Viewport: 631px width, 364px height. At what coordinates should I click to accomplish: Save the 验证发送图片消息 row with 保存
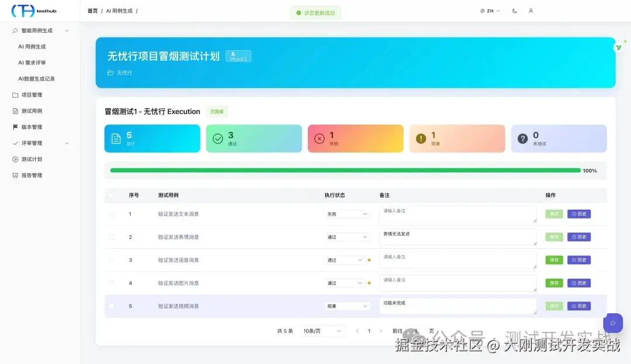[554, 283]
